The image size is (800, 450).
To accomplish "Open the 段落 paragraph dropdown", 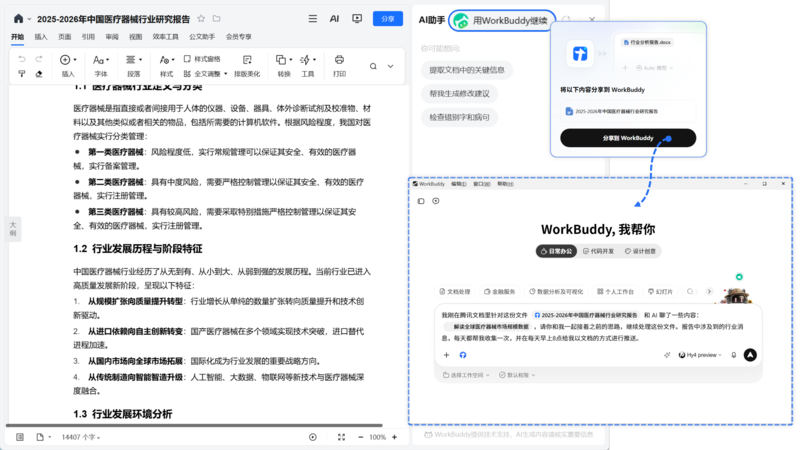I will [134, 60].
